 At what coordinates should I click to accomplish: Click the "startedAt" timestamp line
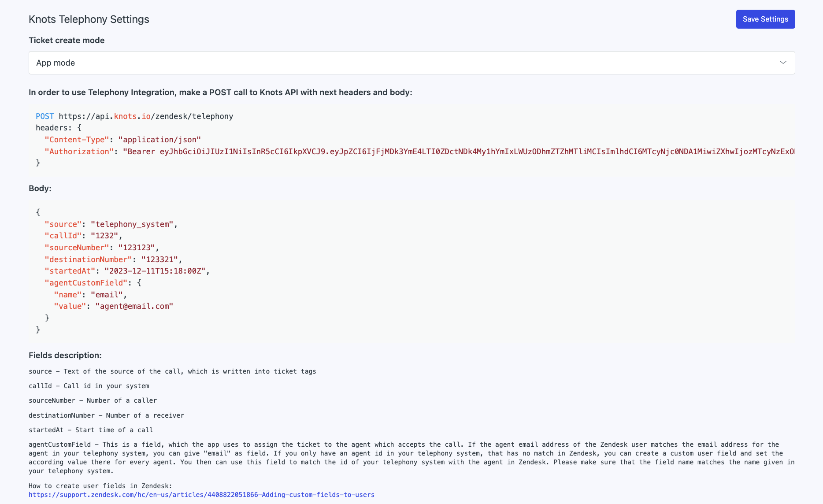[x=127, y=271]
